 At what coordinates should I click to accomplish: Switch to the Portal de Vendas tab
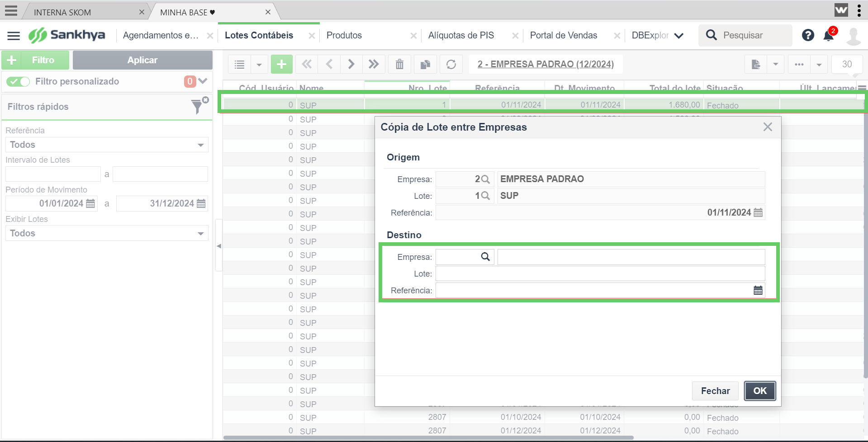point(564,35)
